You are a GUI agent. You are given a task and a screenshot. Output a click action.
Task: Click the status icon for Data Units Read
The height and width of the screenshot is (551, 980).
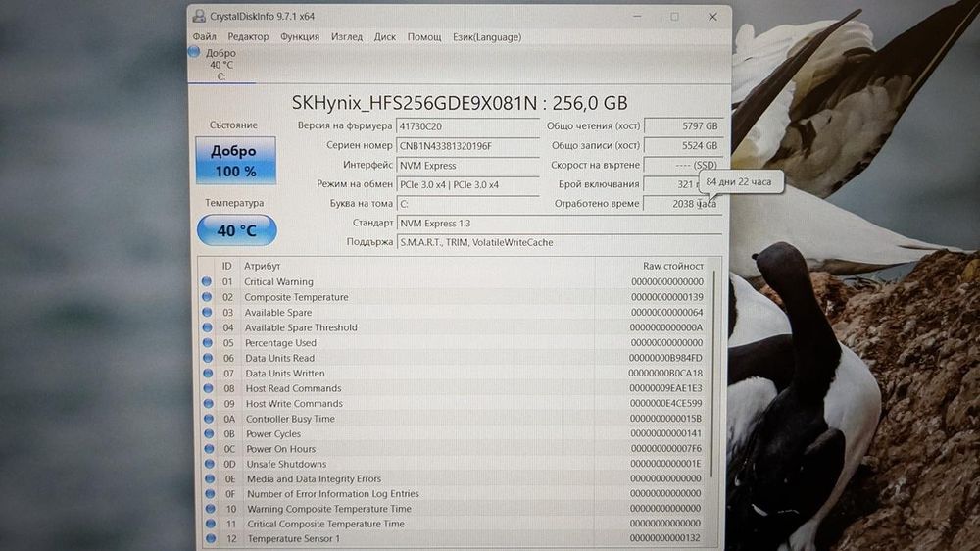(208, 358)
